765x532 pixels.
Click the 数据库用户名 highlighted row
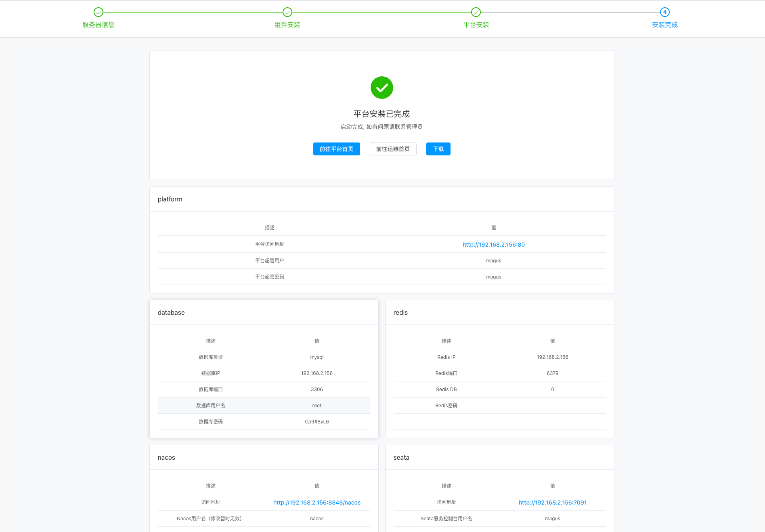click(x=264, y=406)
